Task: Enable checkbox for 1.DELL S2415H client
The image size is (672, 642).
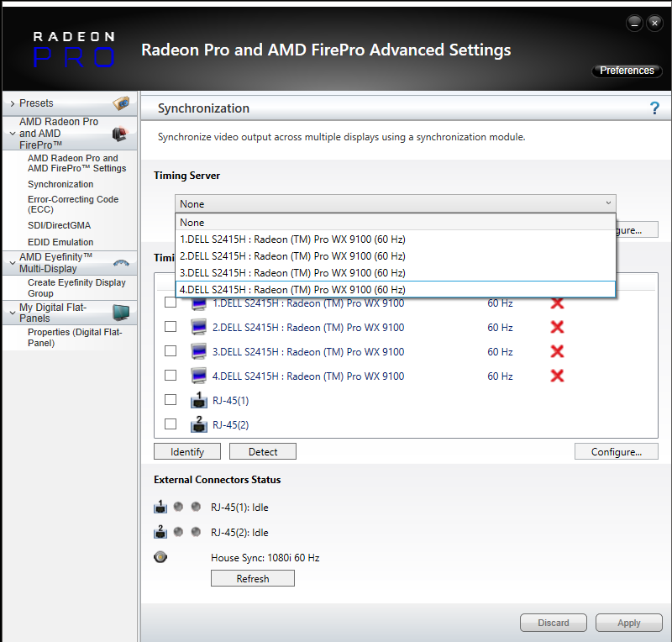Action: [171, 303]
